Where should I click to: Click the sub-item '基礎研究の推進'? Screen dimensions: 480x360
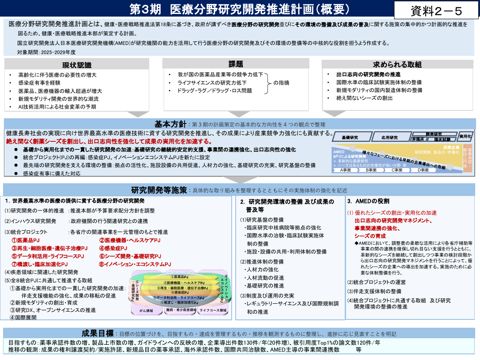click(x=265, y=286)
